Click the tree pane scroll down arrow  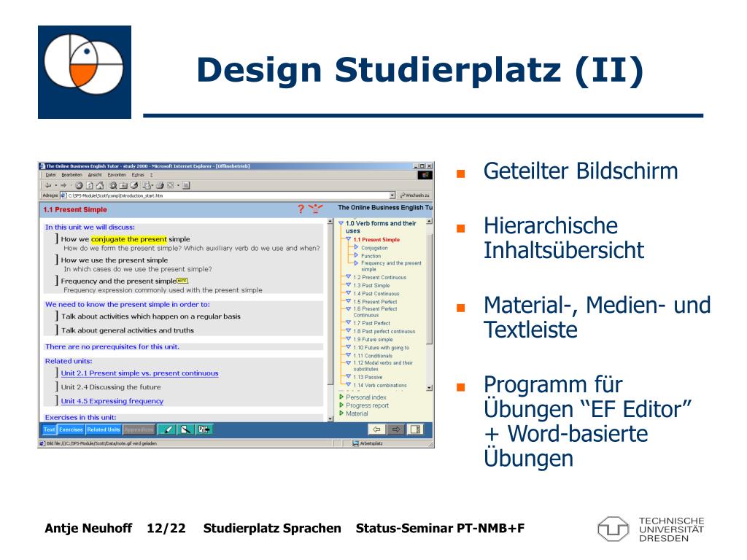[429, 388]
